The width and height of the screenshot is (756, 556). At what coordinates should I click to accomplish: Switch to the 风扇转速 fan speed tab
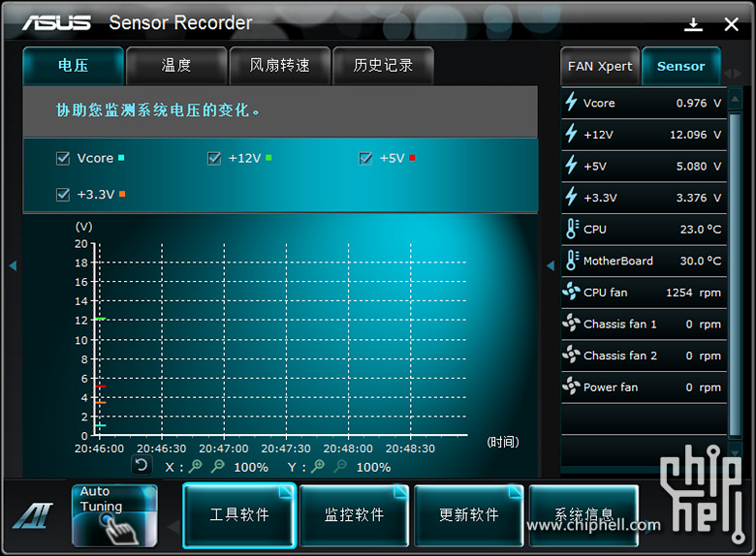(280, 66)
